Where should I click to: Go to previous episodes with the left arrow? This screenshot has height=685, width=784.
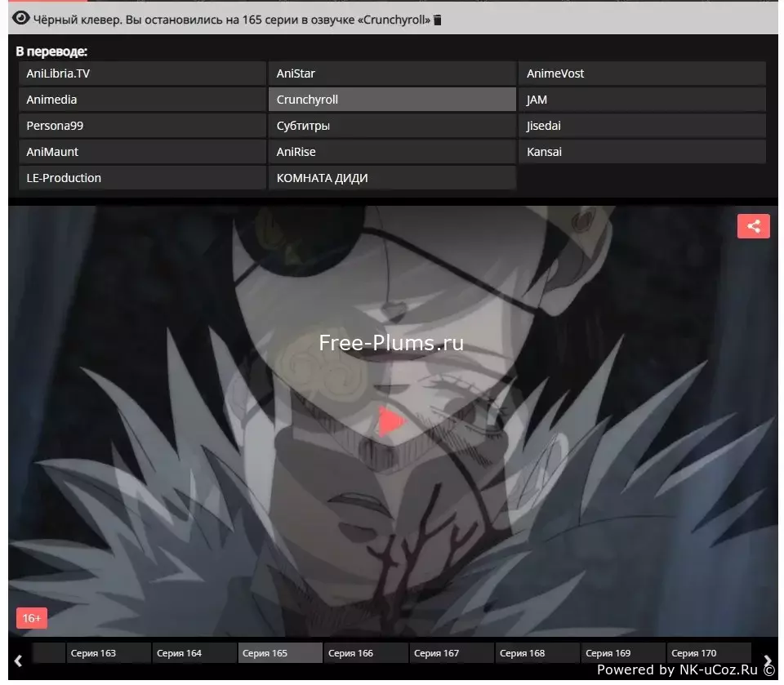coord(19,661)
